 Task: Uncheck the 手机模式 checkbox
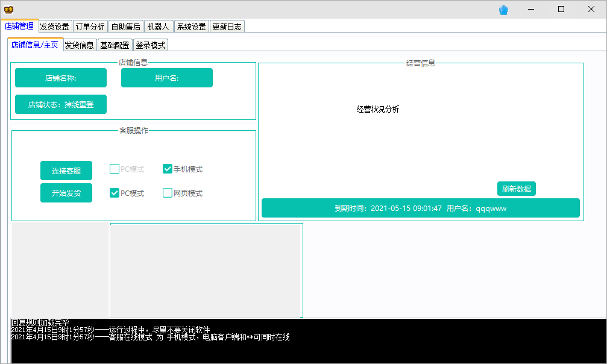coord(168,169)
